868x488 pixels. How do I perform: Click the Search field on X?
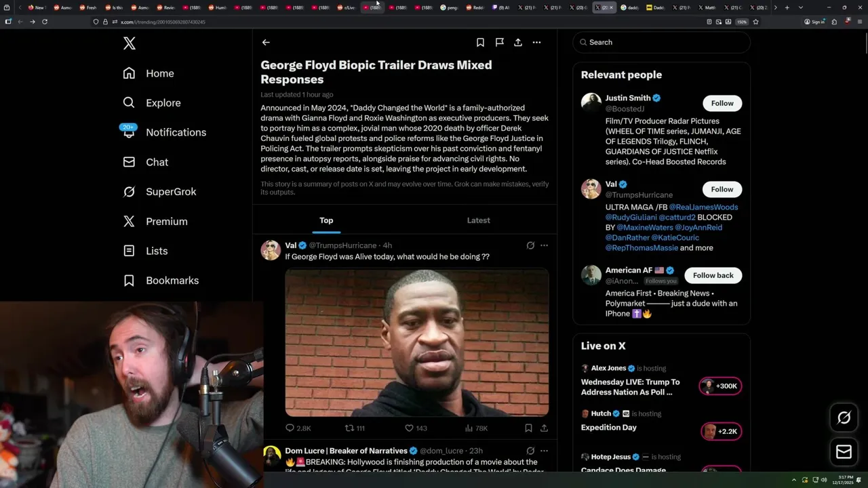click(661, 42)
